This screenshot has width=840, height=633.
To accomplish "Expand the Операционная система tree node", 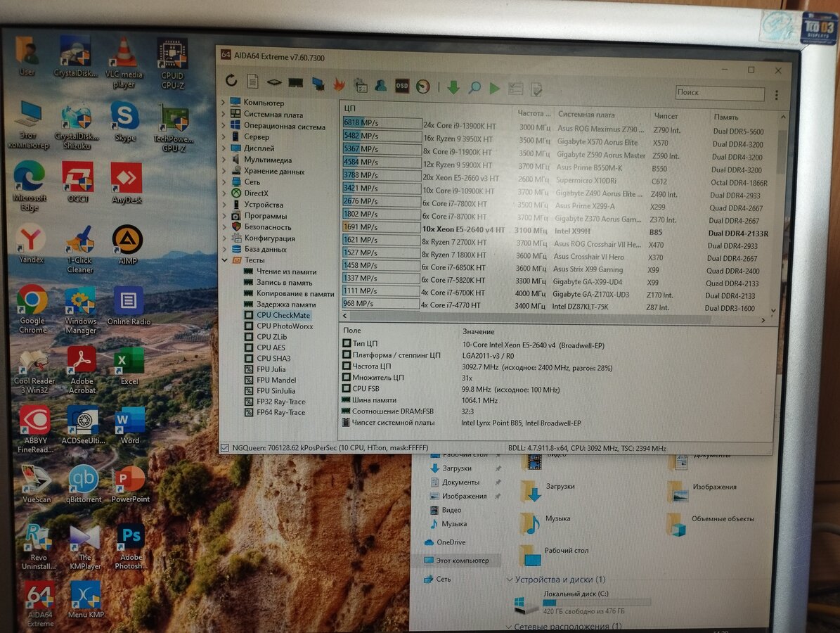I will click(x=224, y=124).
